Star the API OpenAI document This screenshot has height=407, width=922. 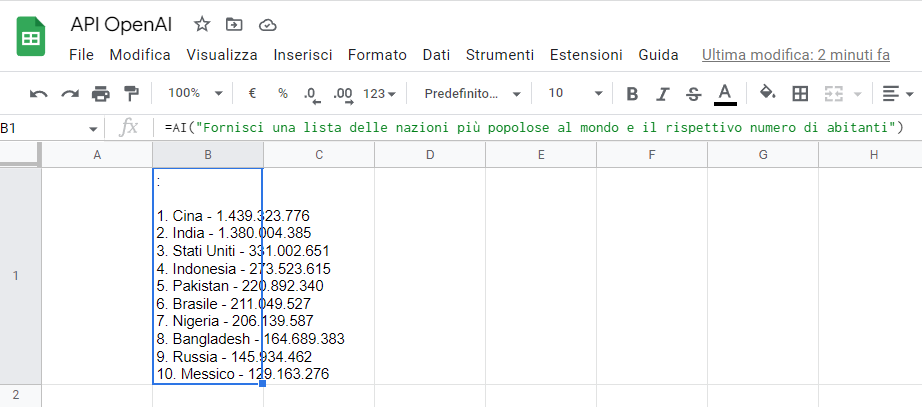[202, 24]
